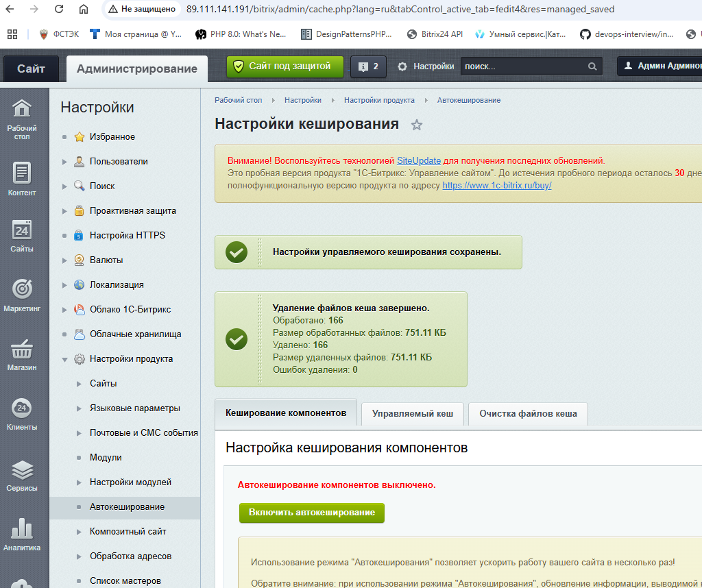Image resolution: width=702 pixels, height=588 pixels.
Task: Collapse Настройки продукта node
Action: (64, 359)
